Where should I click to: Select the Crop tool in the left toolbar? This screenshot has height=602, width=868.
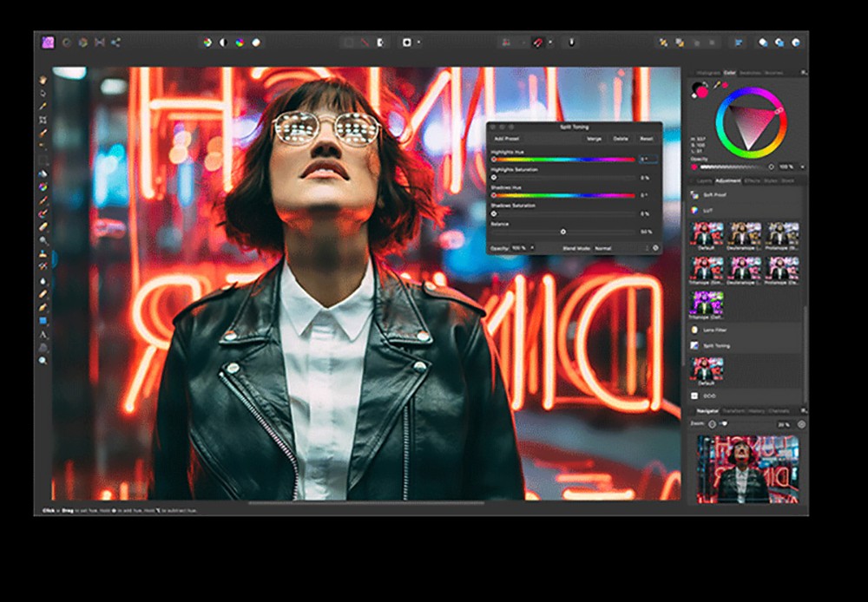click(x=43, y=120)
